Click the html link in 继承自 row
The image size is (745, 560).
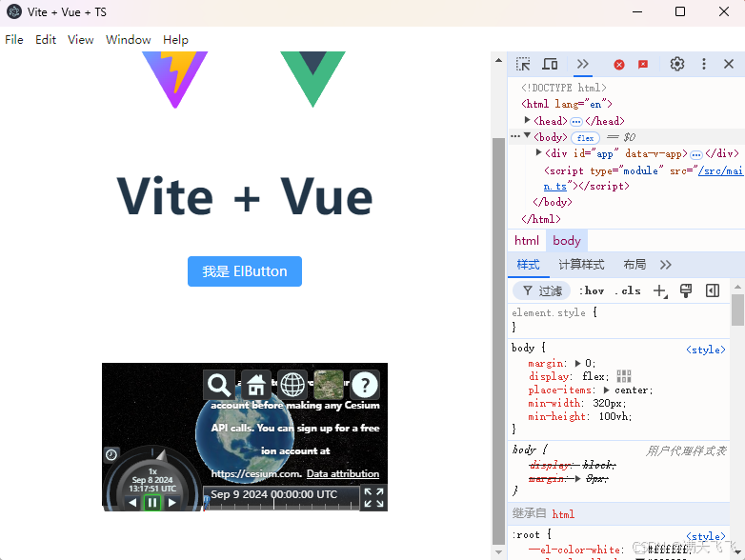click(x=563, y=514)
